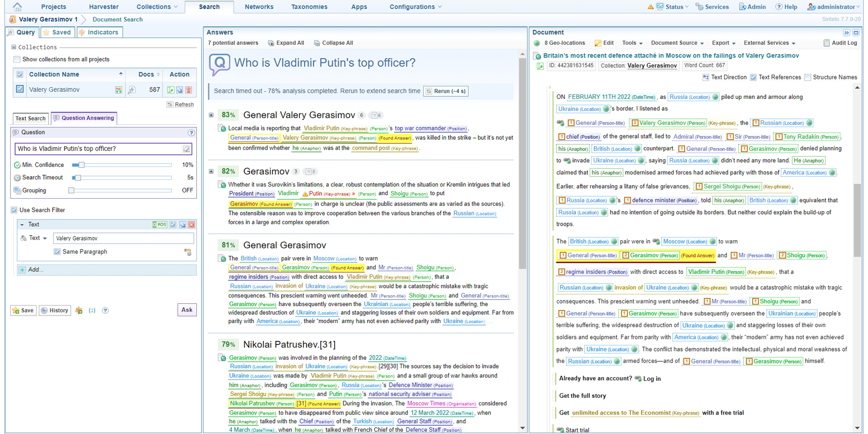868x434 pixels.
Task: Switch to the Indicators tab
Action: (x=99, y=32)
